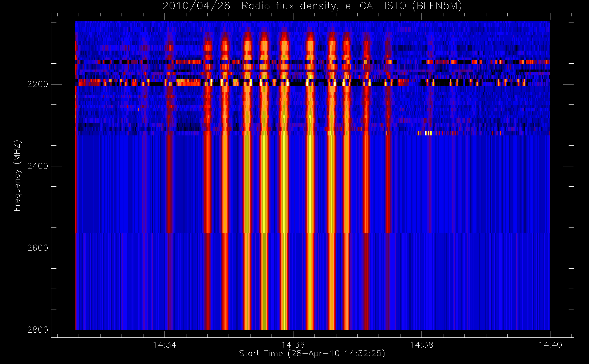
Task: Click the 14:38 time tick label
Action: pos(422,345)
